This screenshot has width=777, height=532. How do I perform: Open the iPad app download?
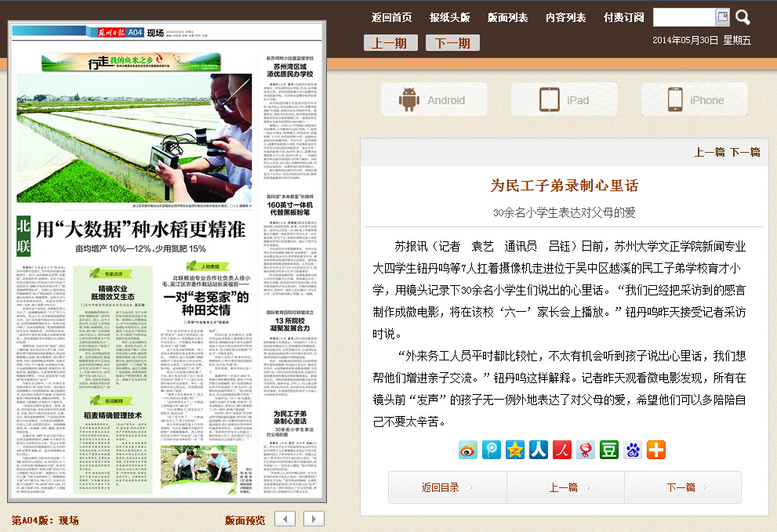tap(564, 100)
